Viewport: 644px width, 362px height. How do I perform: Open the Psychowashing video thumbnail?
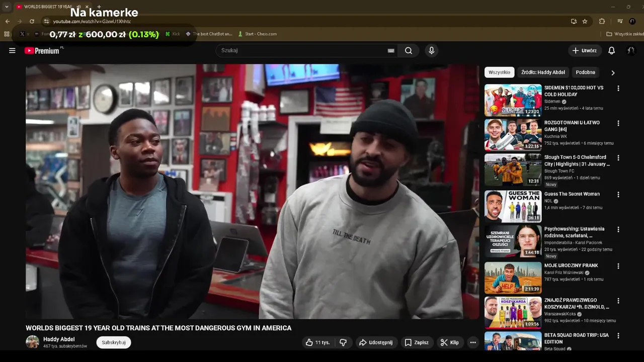pyautogui.click(x=513, y=241)
